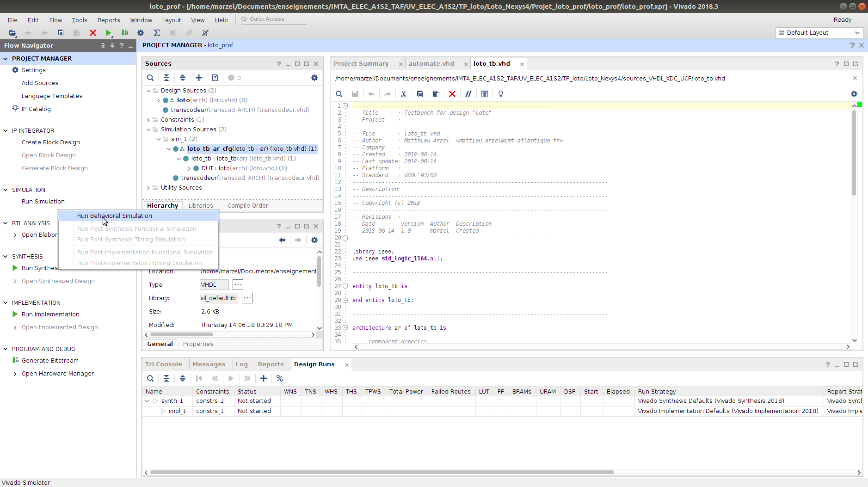Open Language Templates

pyautogui.click(x=52, y=96)
